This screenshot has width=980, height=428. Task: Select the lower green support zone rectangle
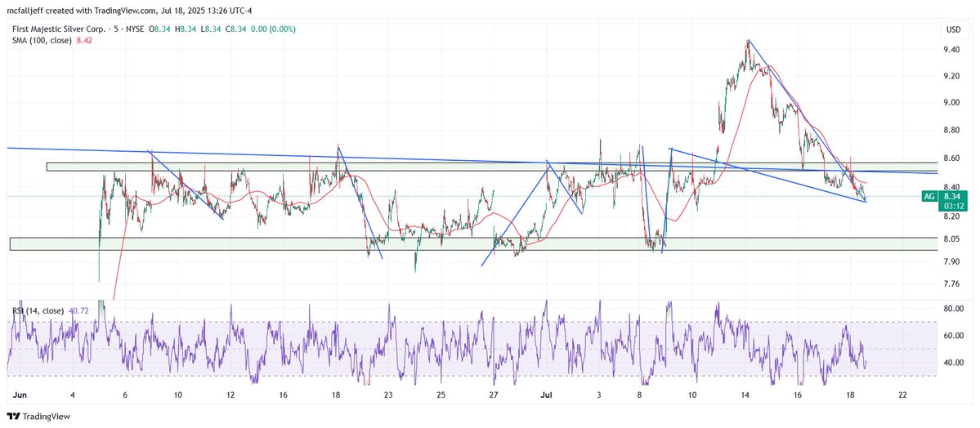pos(474,243)
